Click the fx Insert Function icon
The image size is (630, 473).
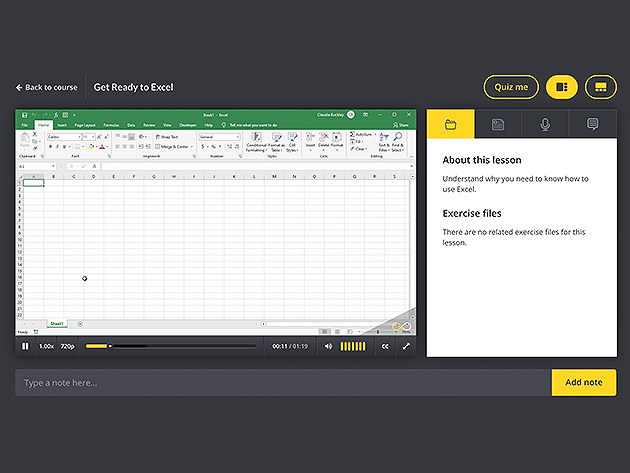(94, 166)
